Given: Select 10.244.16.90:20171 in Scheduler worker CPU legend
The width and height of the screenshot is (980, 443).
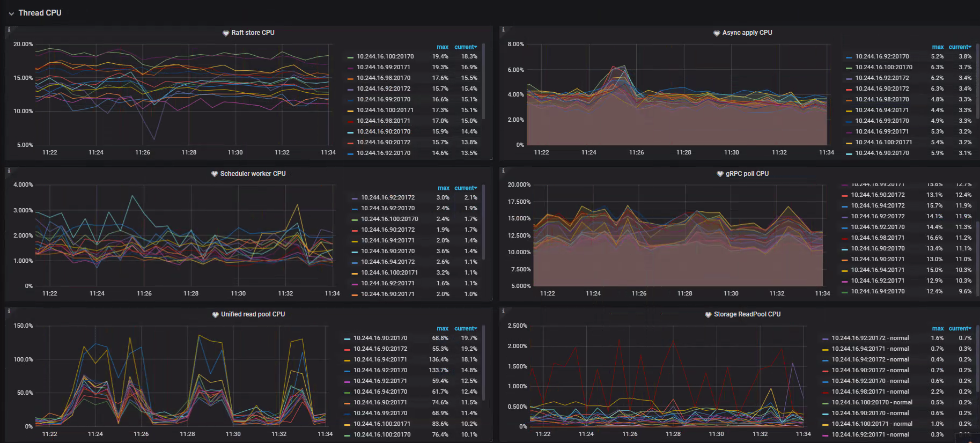Looking at the screenshot, I should 388,294.
